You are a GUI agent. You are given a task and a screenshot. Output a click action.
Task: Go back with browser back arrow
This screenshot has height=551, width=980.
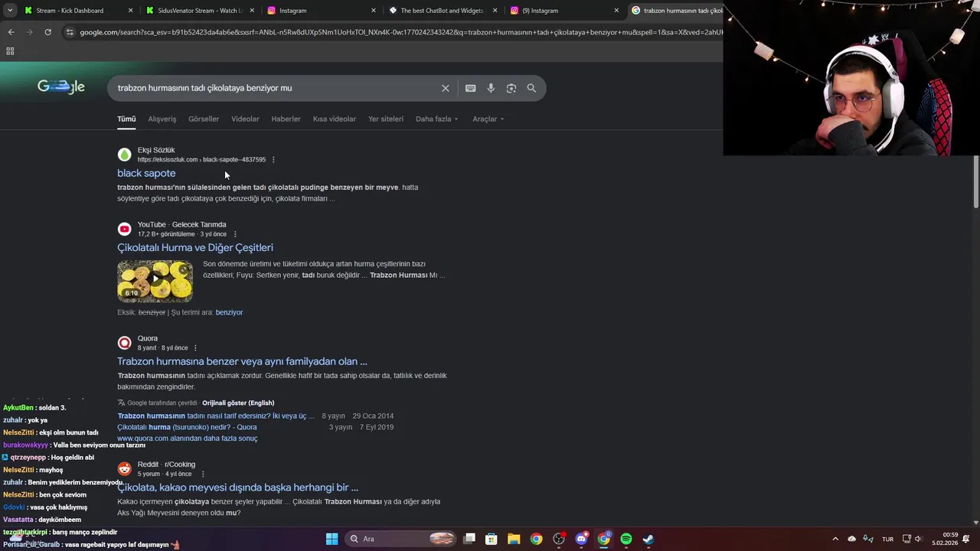pos(11,32)
